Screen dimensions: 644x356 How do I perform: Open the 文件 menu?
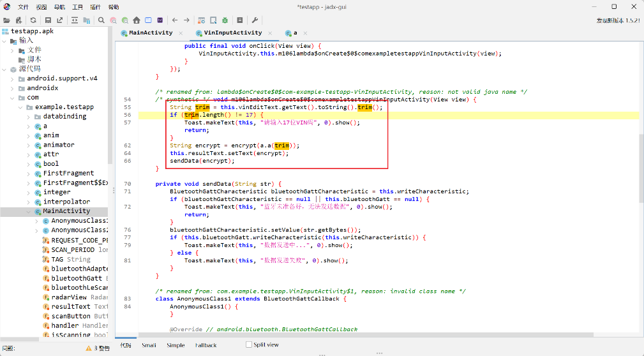pos(24,7)
